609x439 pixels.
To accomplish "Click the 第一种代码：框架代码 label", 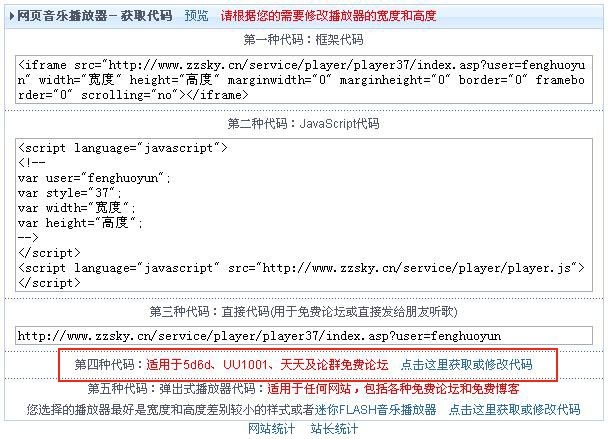I will tap(304, 40).
